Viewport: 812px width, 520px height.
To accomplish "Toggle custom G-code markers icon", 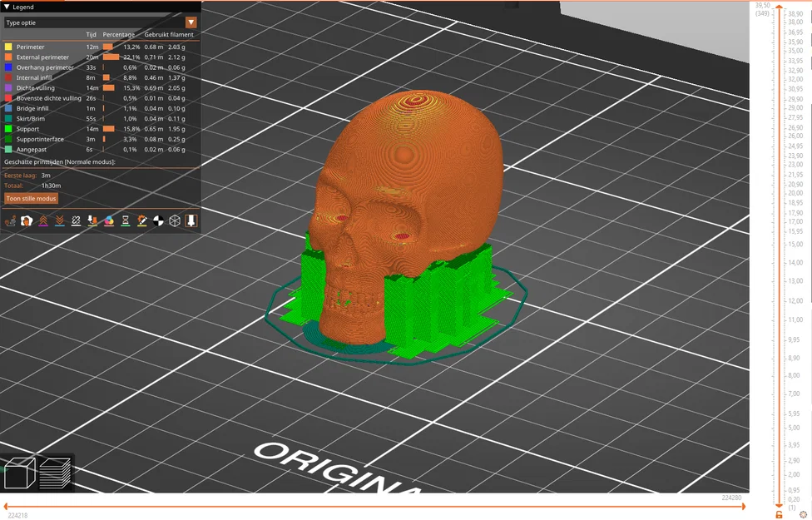I will tap(142, 221).
